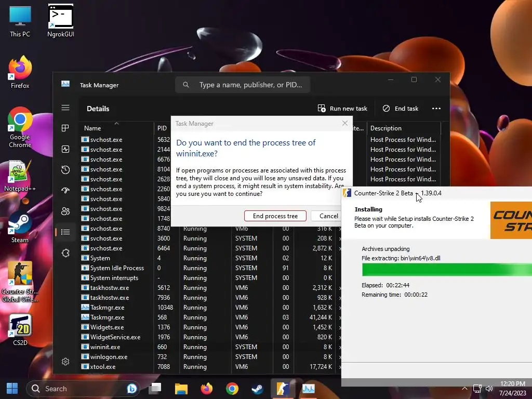The height and width of the screenshot is (399, 532).
Task: Open This PC desktop icon
Action: [20, 21]
